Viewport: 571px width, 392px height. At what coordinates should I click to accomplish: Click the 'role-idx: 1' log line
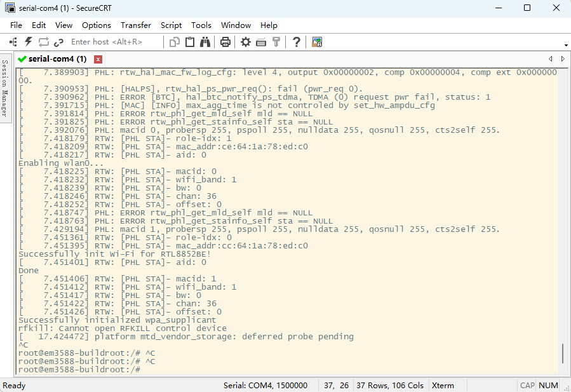pos(125,139)
